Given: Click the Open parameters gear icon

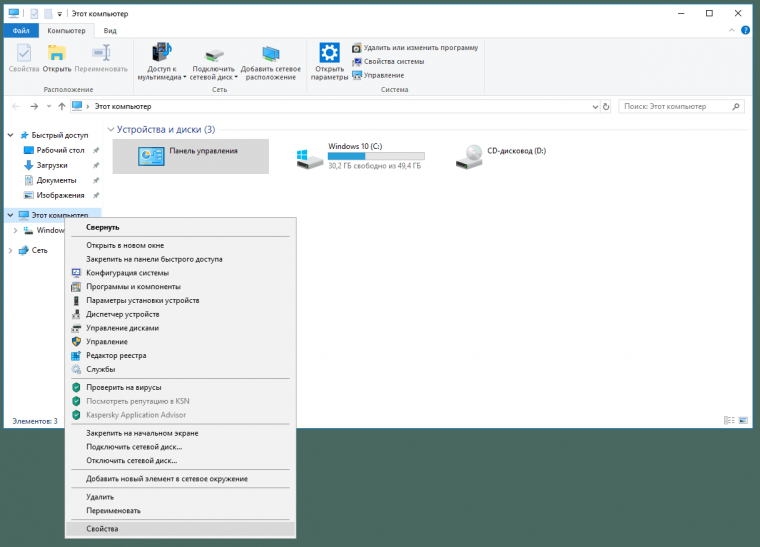Looking at the screenshot, I should point(328,54).
